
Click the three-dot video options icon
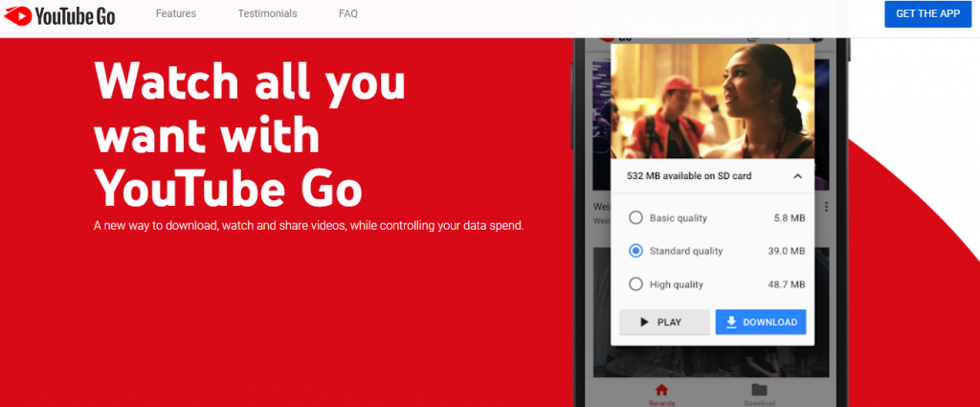click(x=826, y=207)
